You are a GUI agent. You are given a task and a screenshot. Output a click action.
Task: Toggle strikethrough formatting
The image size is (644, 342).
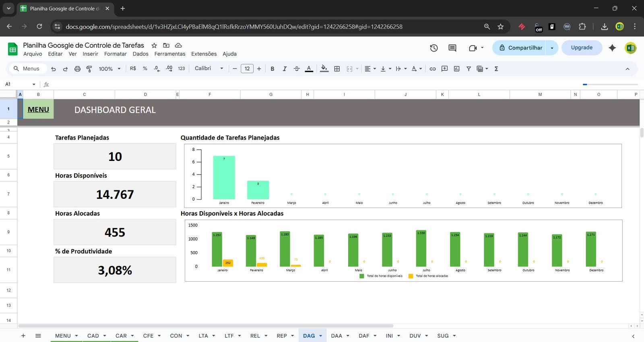pyautogui.click(x=297, y=69)
